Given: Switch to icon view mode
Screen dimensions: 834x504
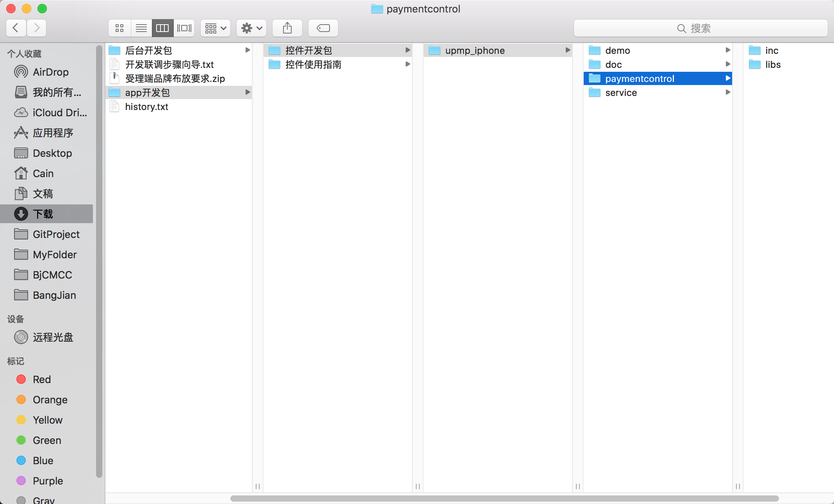Looking at the screenshot, I should 119,28.
